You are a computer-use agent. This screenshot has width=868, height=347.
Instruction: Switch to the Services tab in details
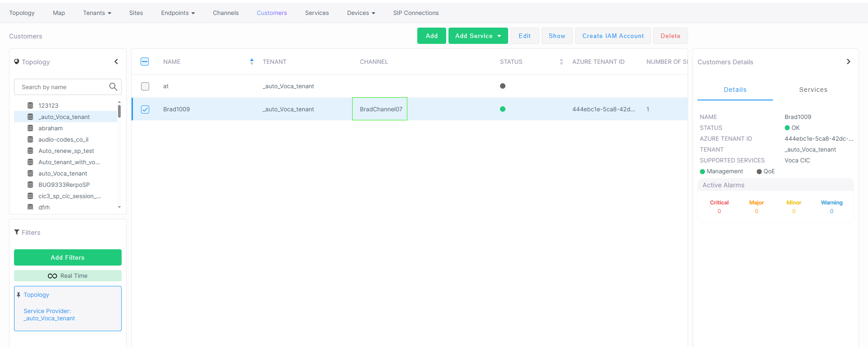click(813, 90)
